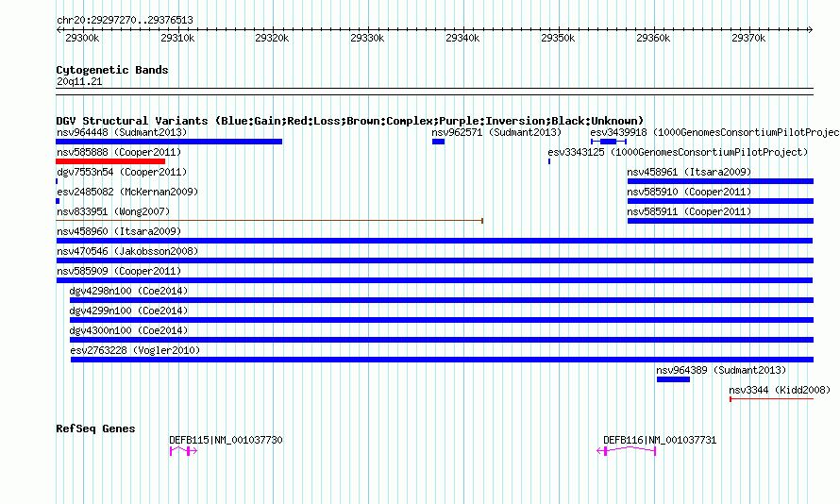
Task: Select the brown nsv833951 complex variant line
Action: 270,221
